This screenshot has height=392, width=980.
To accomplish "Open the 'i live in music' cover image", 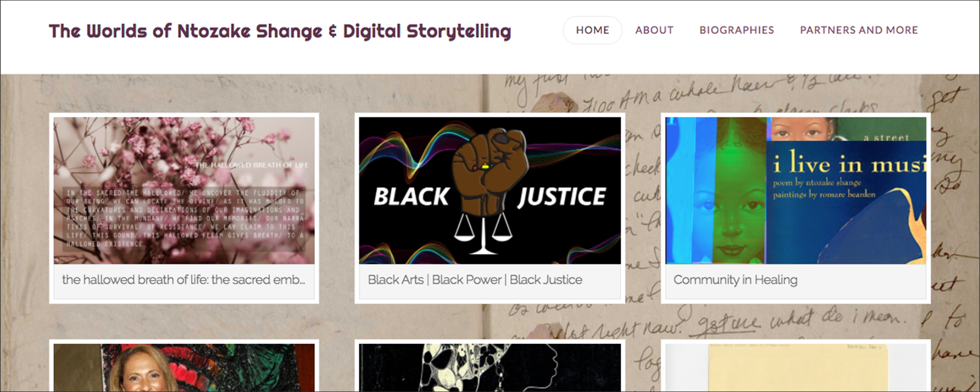I will (x=796, y=190).
